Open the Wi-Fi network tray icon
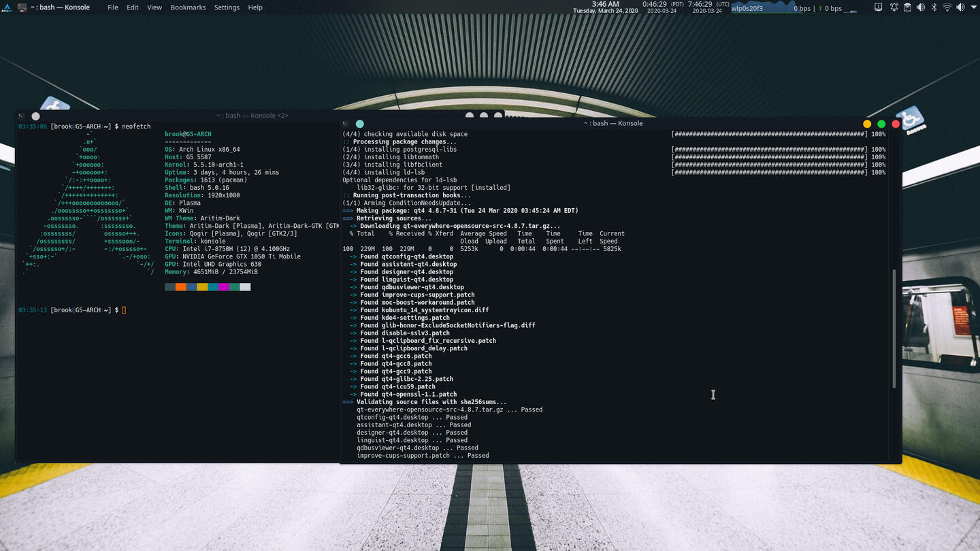 pos(947,7)
